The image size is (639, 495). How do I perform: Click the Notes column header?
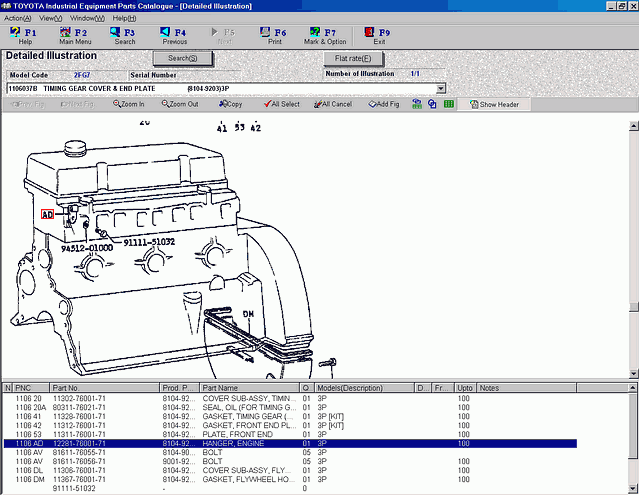click(x=526, y=388)
